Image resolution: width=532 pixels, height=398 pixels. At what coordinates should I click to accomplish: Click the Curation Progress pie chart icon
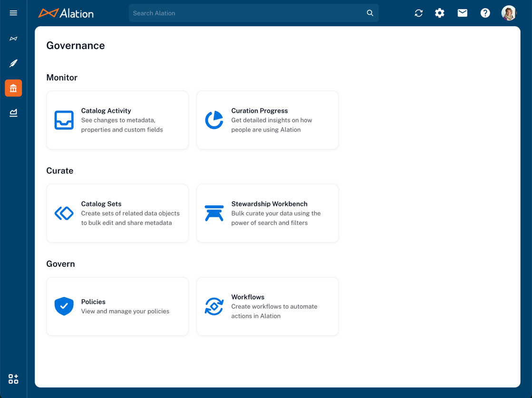214,120
